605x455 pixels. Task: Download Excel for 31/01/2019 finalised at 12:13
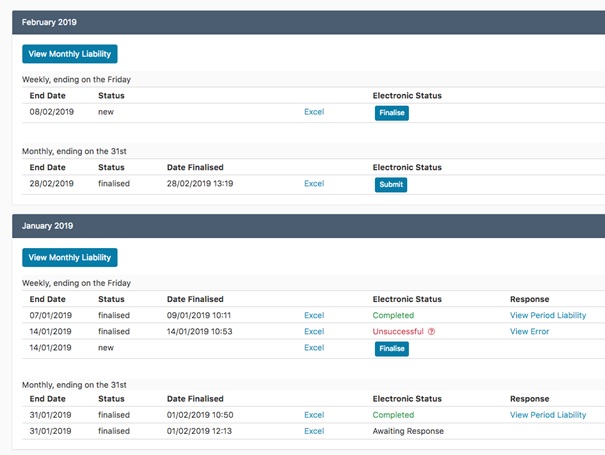(314, 431)
